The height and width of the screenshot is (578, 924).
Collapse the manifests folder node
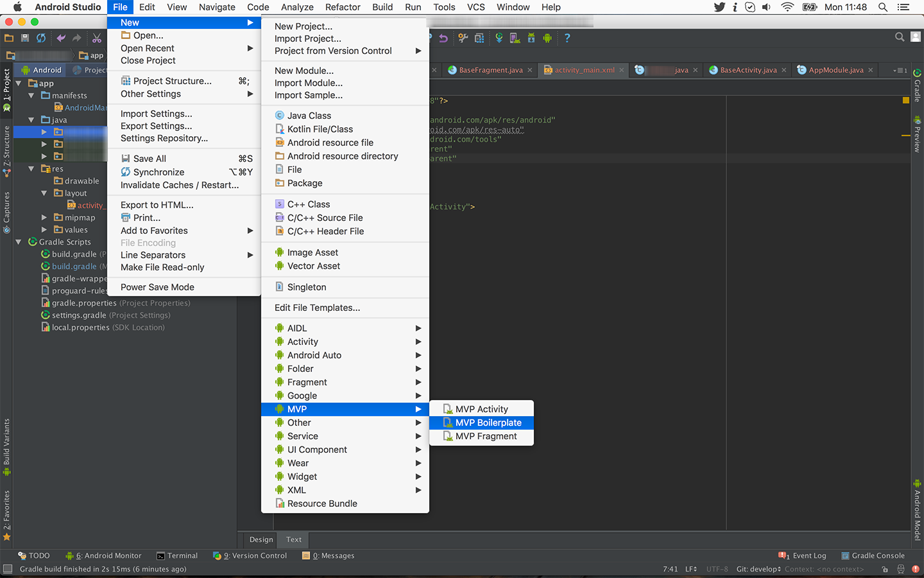(x=31, y=96)
